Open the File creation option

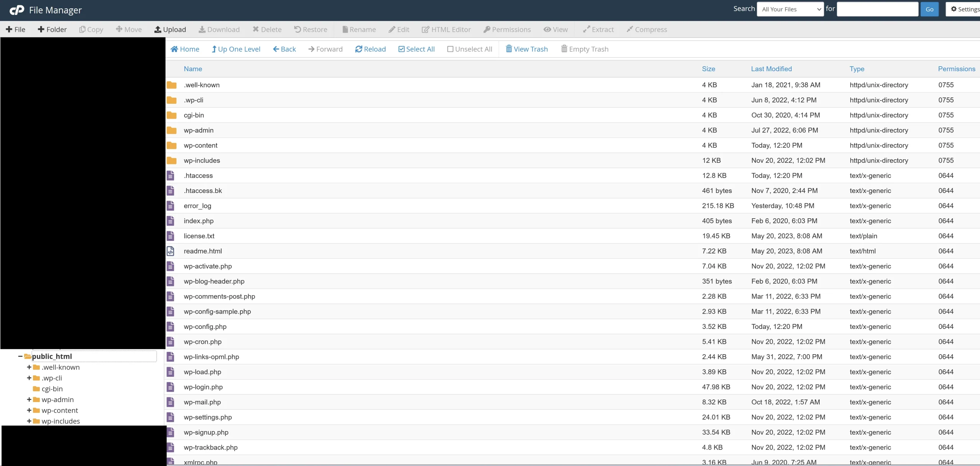(x=16, y=29)
